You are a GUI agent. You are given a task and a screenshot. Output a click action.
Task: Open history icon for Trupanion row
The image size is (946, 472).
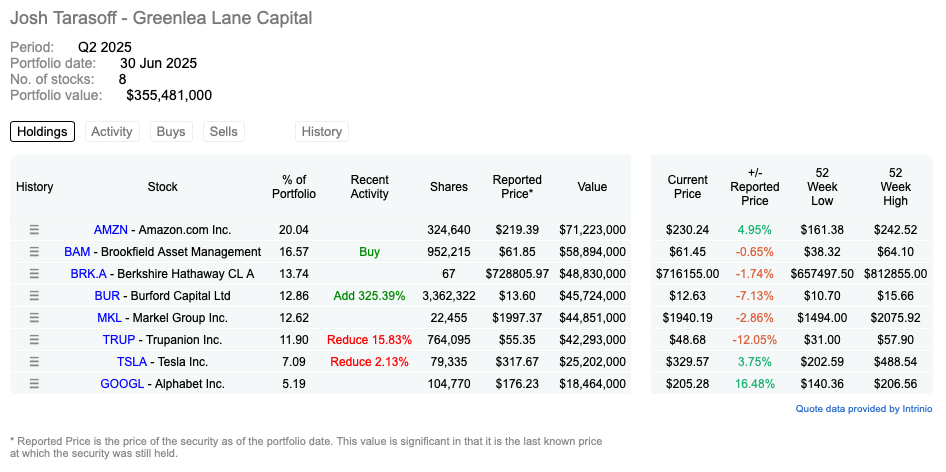click(x=34, y=340)
